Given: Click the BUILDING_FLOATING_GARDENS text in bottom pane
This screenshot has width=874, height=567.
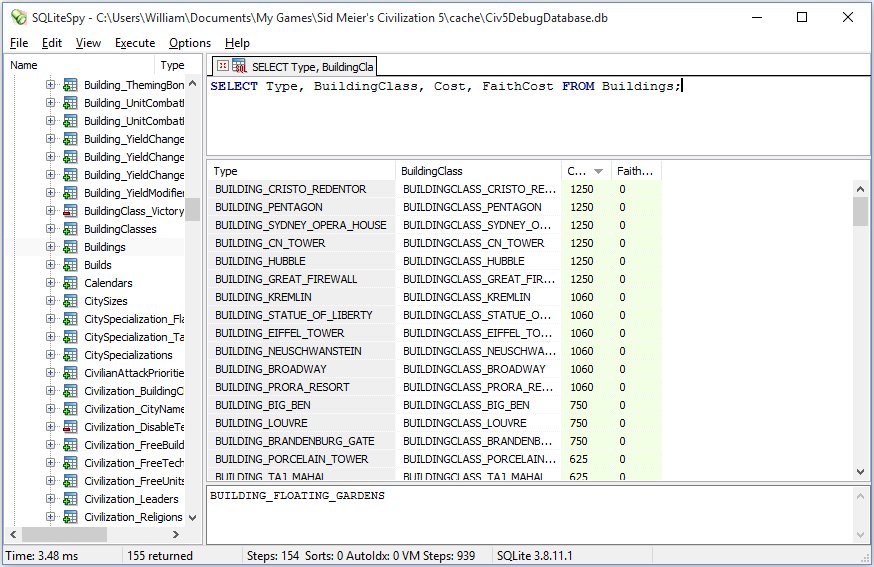Looking at the screenshot, I should click(x=297, y=496).
